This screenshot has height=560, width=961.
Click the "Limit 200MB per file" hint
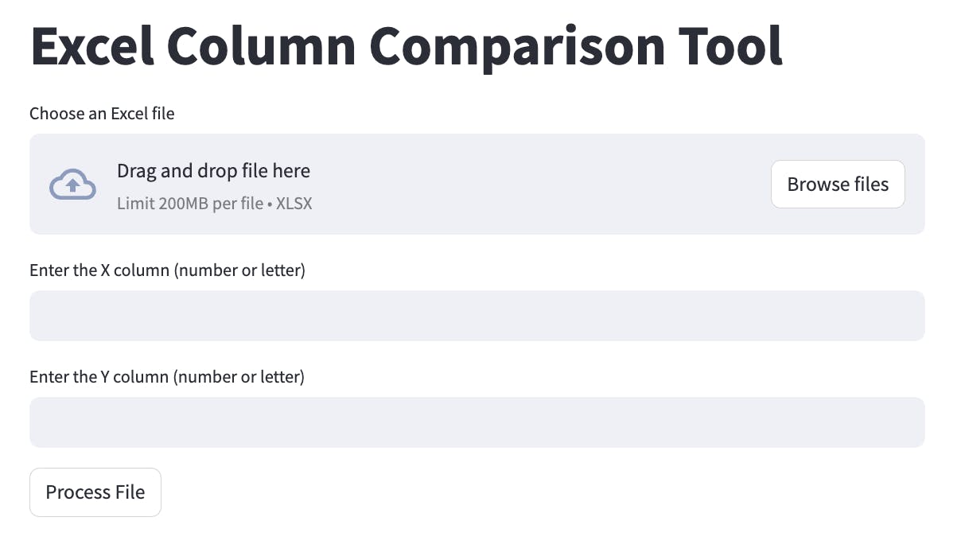[190, 204]
